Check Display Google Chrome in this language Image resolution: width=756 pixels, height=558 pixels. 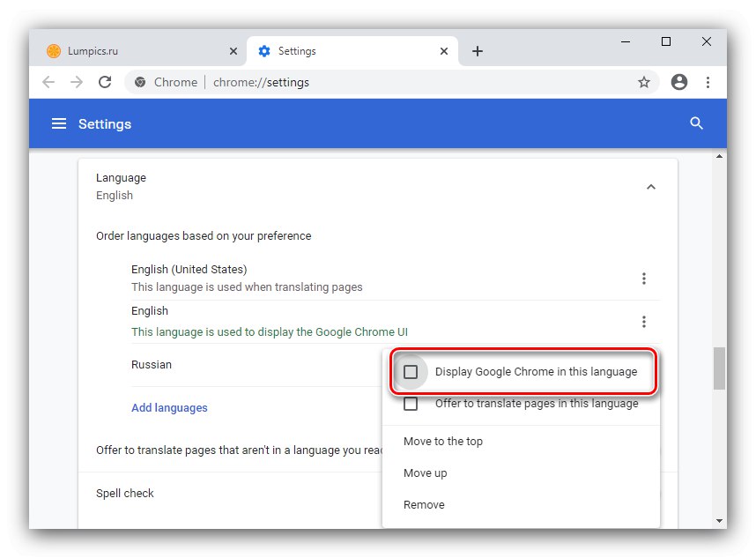click(x=411, y=372)
